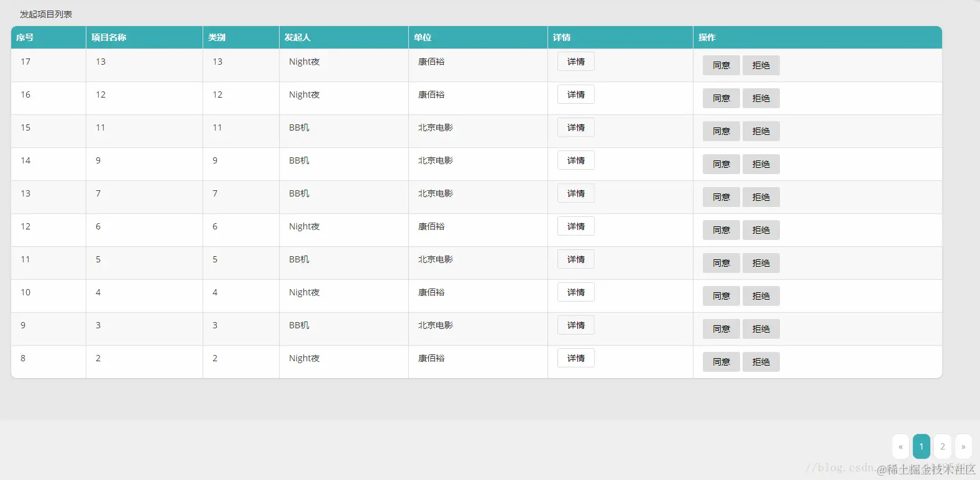980x480 pixels.
Task: Click the 详情 column header
Action: coord(620,37)
